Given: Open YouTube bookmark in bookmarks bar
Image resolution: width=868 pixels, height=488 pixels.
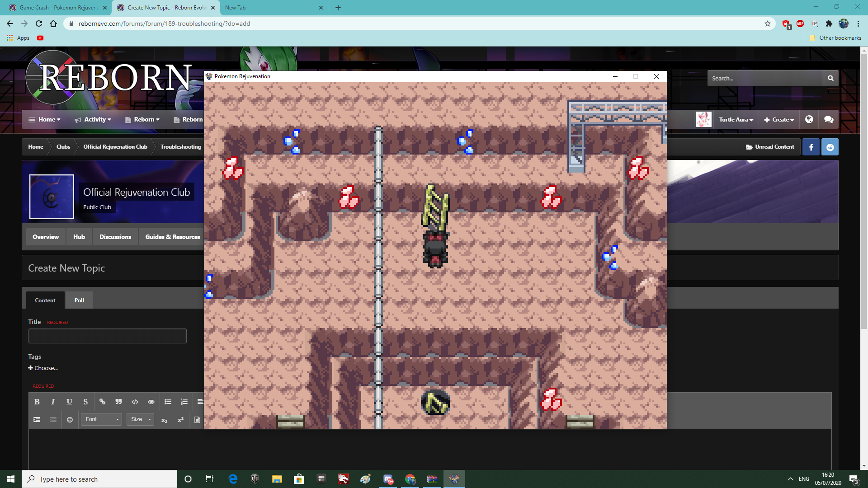Looking at the screenshot, I should pos(40,38).
